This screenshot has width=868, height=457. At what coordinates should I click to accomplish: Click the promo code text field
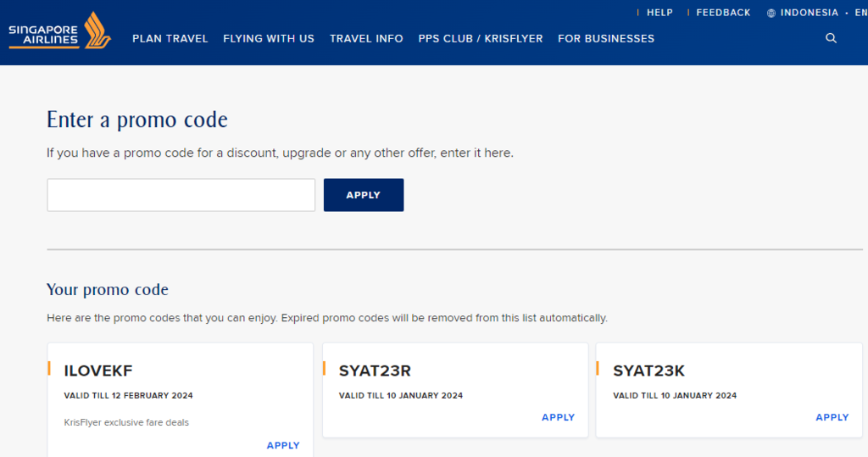click(x=181, y=195)
